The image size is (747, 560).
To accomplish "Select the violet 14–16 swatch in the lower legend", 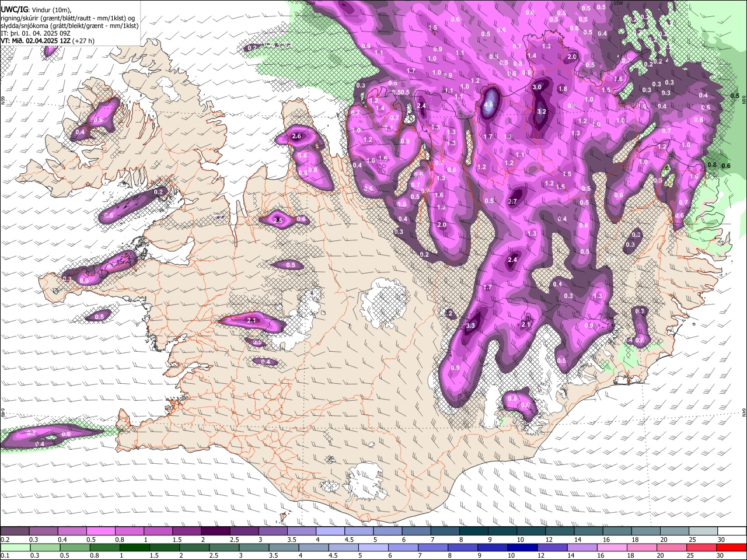I will point(581,547).
